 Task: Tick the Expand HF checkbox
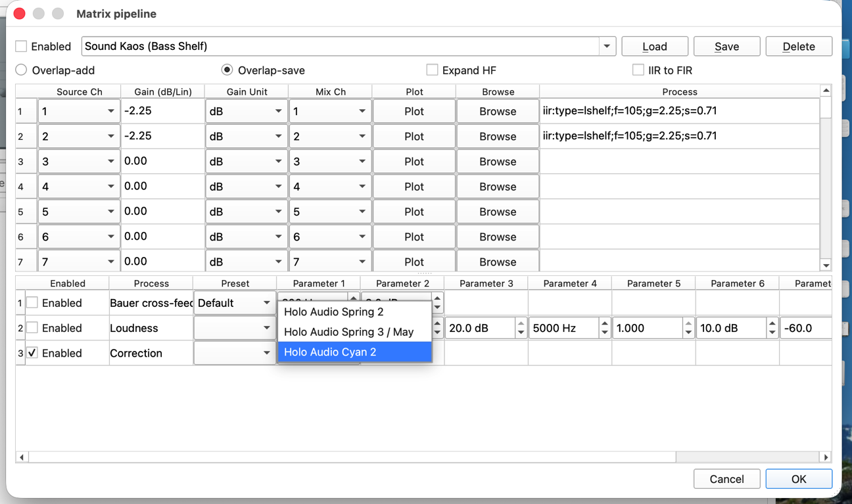[x=432, y=70]
